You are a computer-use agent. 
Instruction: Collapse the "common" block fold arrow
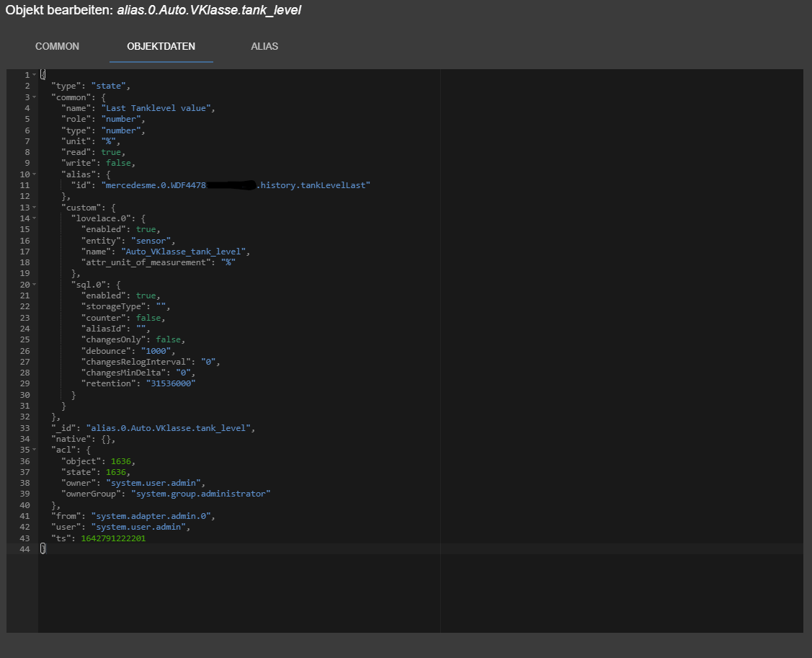click(x=34, y=97)
